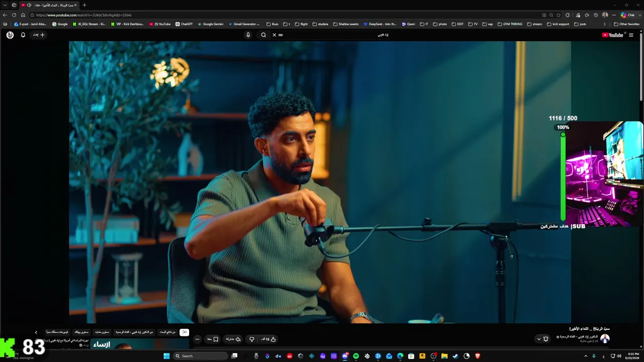644x362 pixels.
Task: Show next related-video filter chips
Action: click(36, 332)
